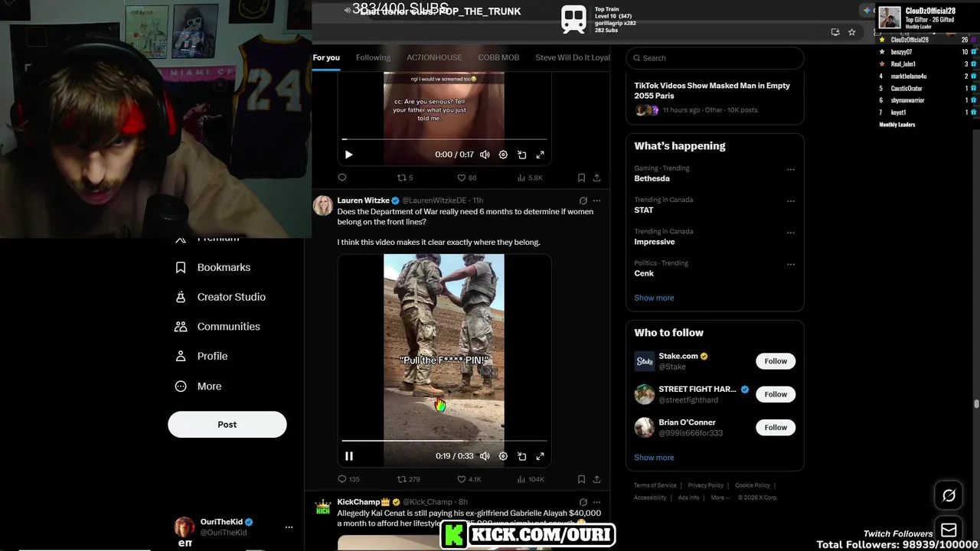Enter fullscreen on 0:19 / 0:33 video
Image resolution: width=980 pixels, height=551 pixels.
pos(540,456)
